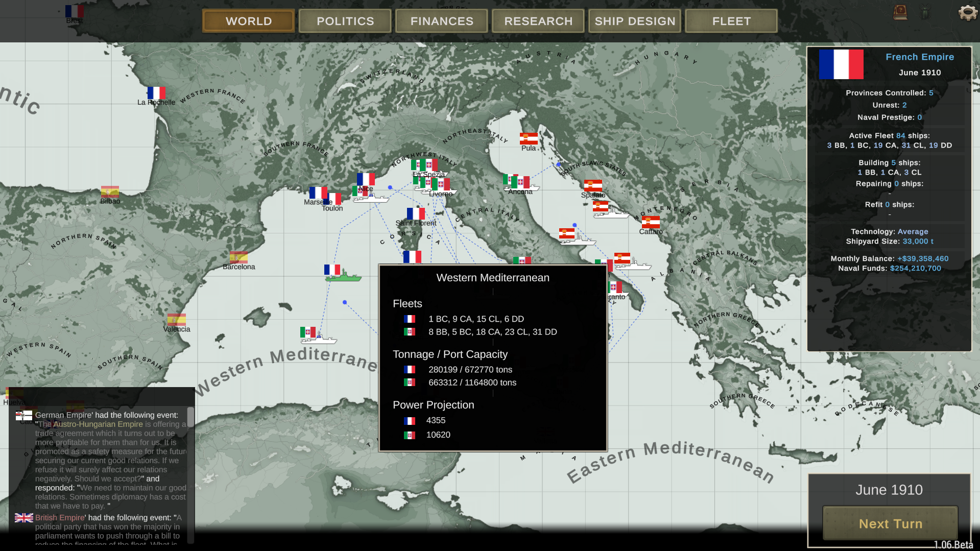Select the La Rochelle port flag
The image size is (980, 551).
coord(156,92)
